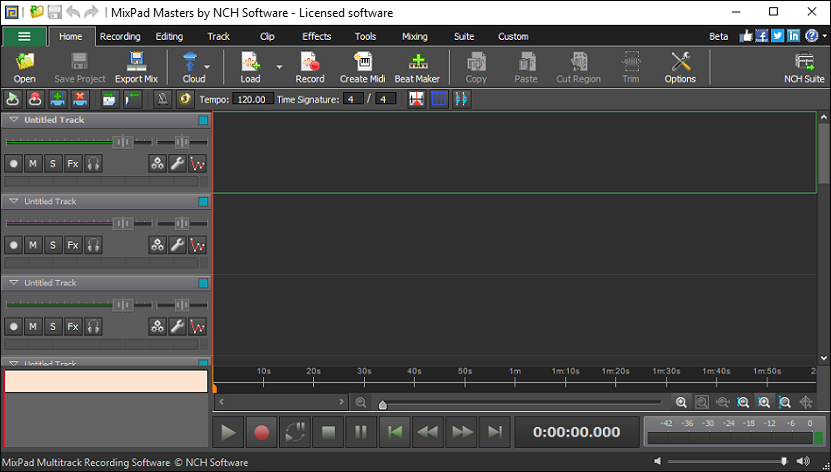The image size is (831, 472).
Task: Click the red Record transport button
Action: 261,432
